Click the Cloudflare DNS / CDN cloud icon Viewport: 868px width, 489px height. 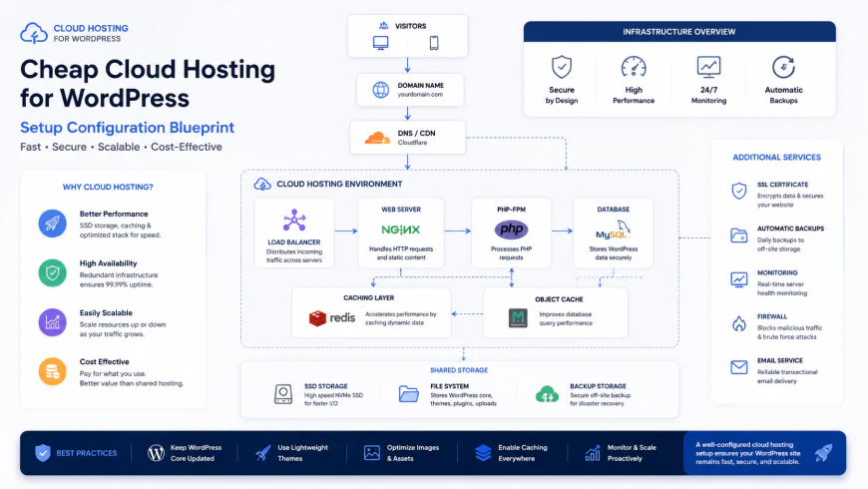tap(377, 138)
